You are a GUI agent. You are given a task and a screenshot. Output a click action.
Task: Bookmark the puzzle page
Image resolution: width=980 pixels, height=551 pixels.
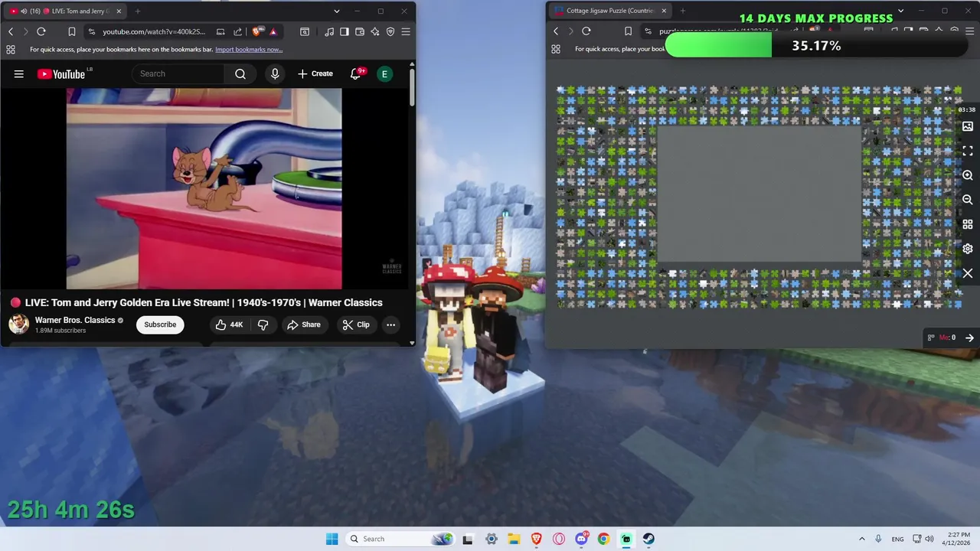click(628, 31)
